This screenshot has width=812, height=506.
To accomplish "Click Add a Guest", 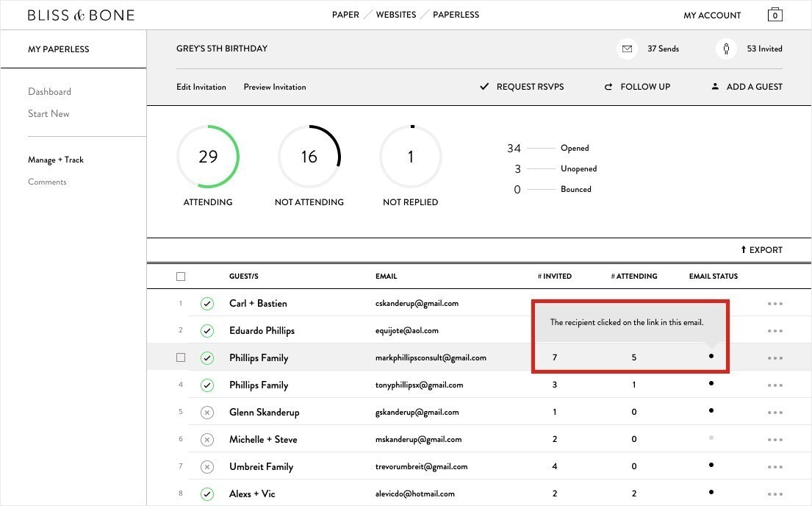I will 747,87.
